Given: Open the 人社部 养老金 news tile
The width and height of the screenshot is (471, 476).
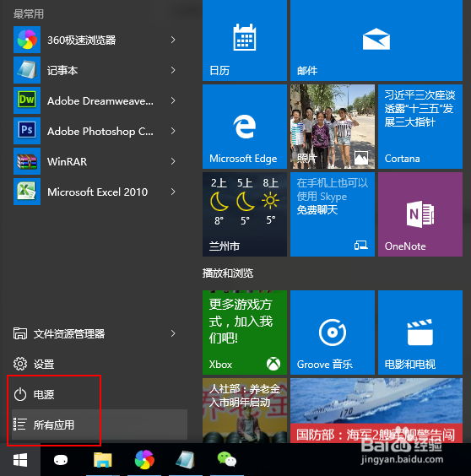Looking at the screenshot, I should pos(245,410).
